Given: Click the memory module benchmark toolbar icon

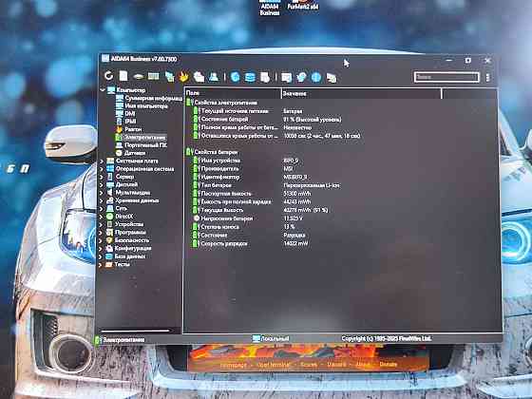Looking at the screenshot, I should click(154, 76).
